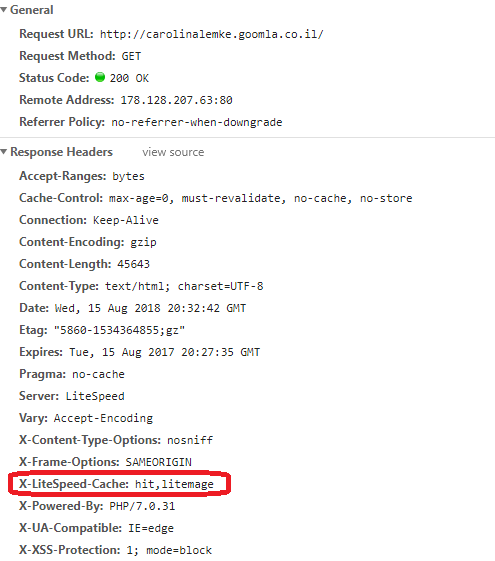Click the view source link
This screenshot has height=561, width=495.
coord(173,152)
